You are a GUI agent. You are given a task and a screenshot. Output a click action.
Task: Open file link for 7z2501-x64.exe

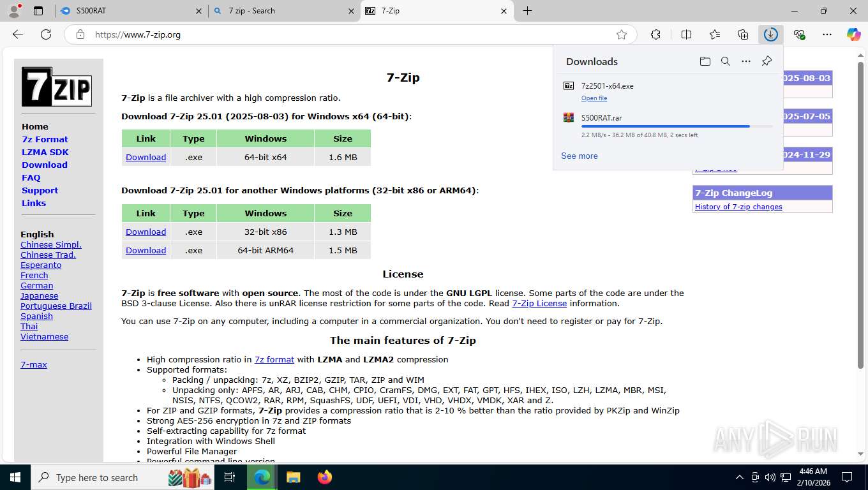pos(594,98)
